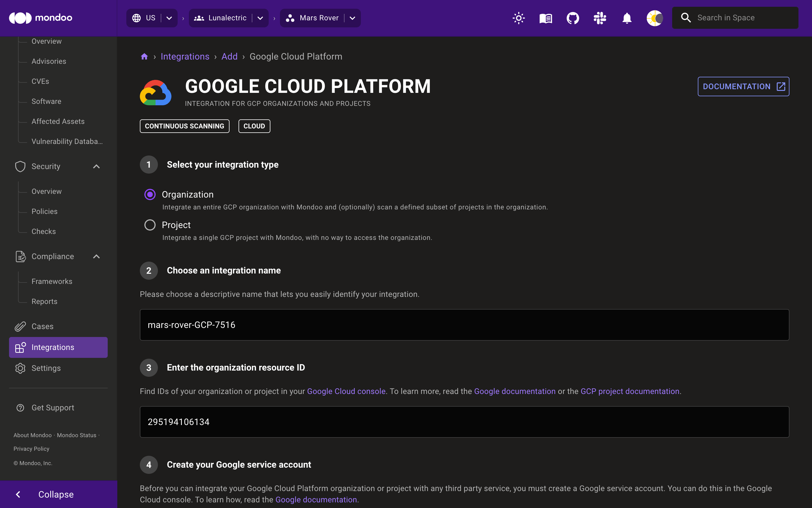
Task: Open Compliance Reports page
Action: click(x=44, y=301)
